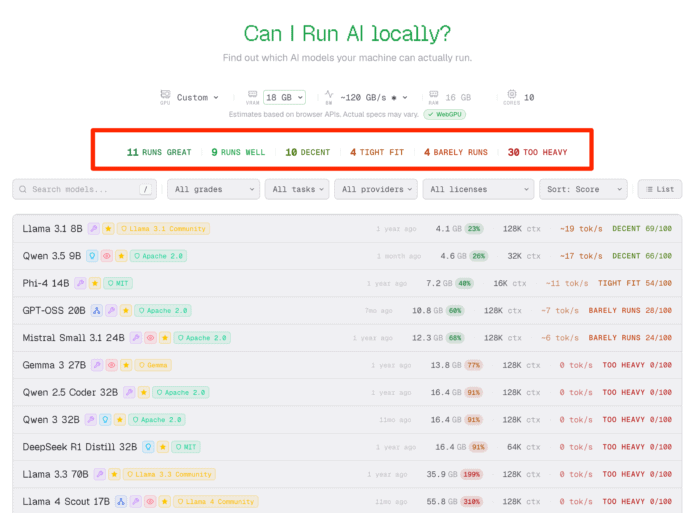Click the yellow star icon beside Phi-4 14B

[94, 283]
